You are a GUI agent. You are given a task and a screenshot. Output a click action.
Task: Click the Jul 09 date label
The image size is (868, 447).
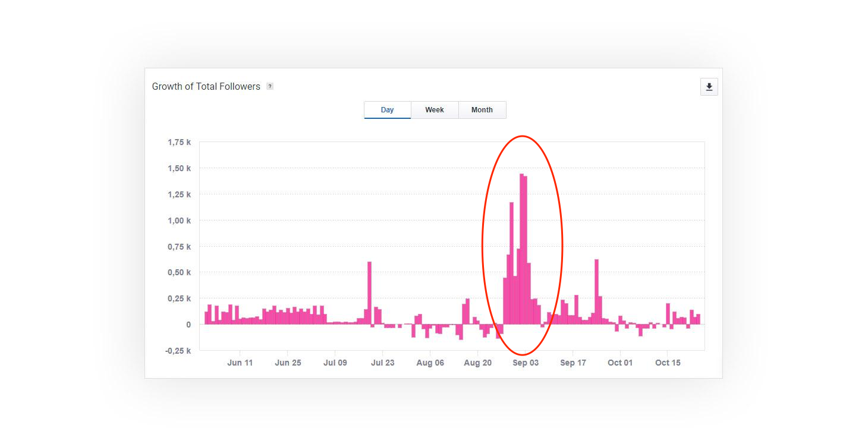pyautogui.click(x=335, y=363)
